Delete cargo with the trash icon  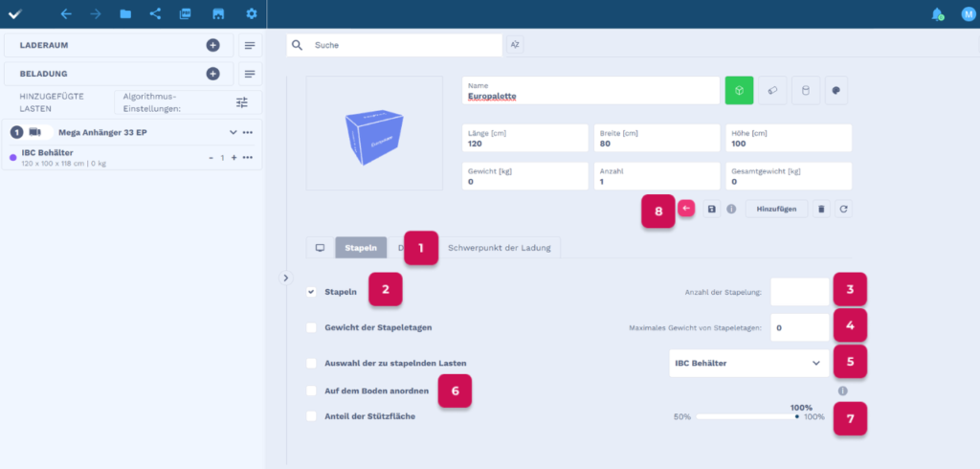pyautogui.click(x=820, y=209)
